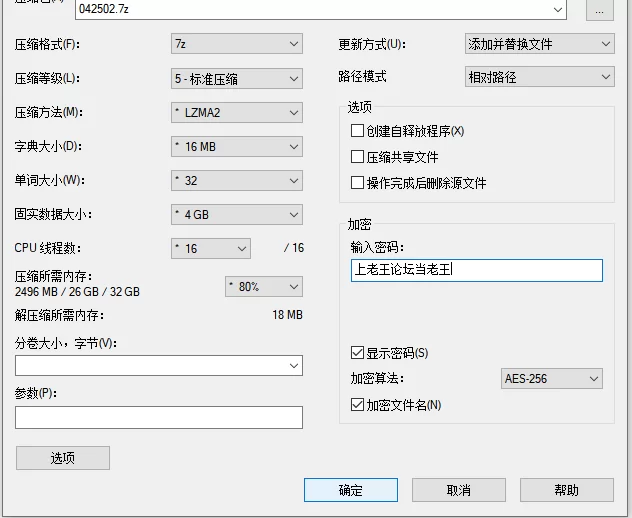Image resolution: width=632 pixels, height=518 pixels.
Task: Open the 加密算法 dropdown showing AES-256
Action: (x=552, y=379)
